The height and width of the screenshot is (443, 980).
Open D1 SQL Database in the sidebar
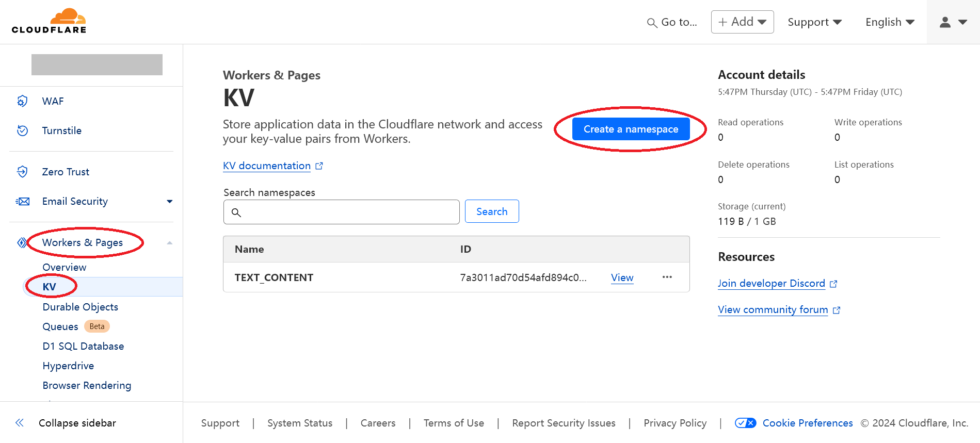tap(83, 346)
